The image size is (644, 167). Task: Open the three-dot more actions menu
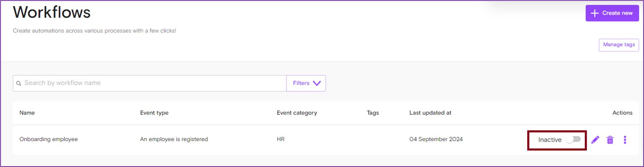pos(625,140)
